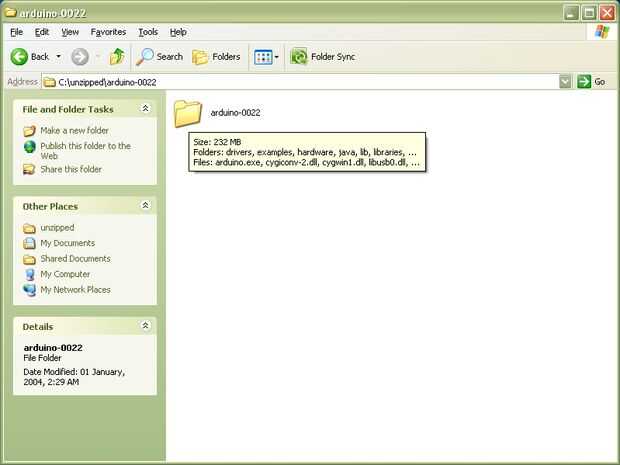
Task: Open the Edit menu
Action: tap(42, 32)
